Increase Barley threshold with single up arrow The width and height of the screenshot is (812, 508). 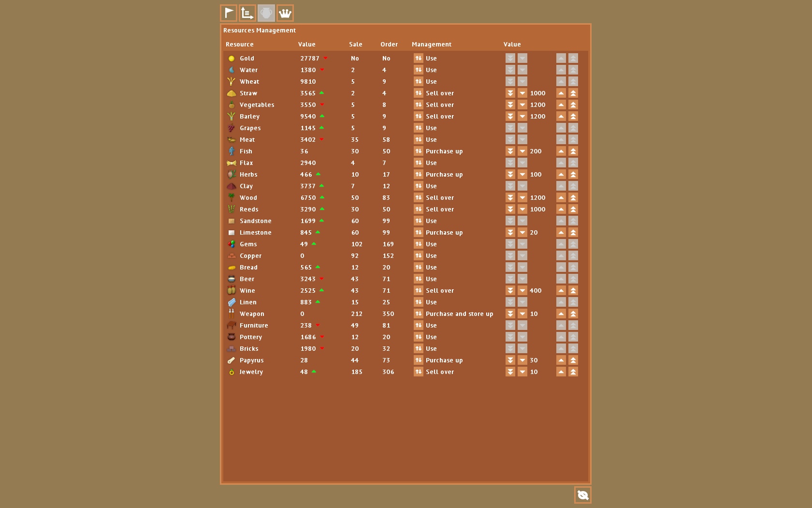[x=561, y=116]
